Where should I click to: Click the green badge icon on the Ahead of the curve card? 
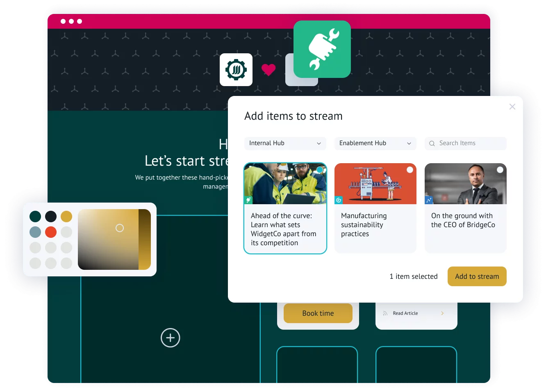coord(248,200)
